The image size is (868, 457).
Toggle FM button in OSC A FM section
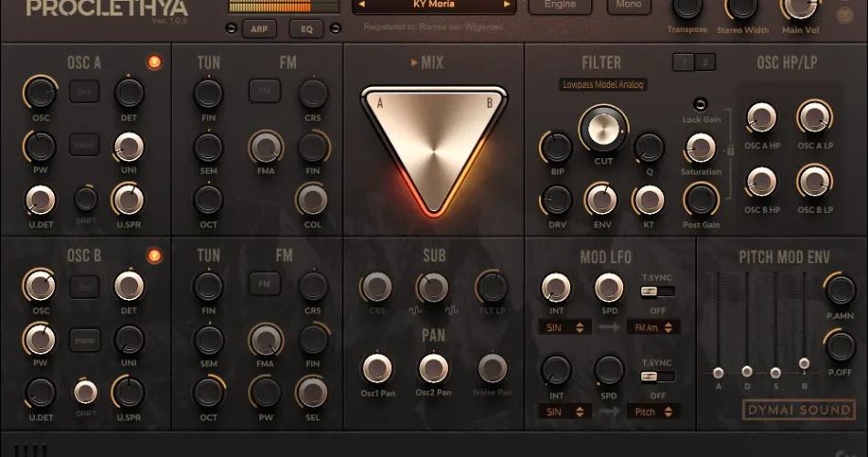(x=265, y=90)
